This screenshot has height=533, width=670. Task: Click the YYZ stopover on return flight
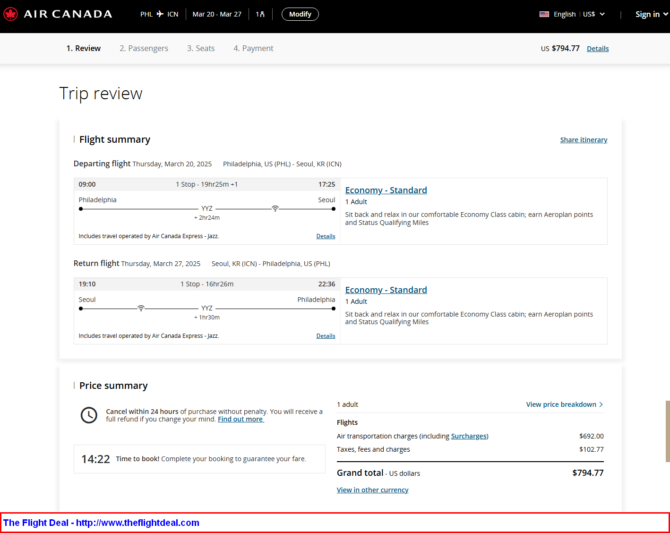click(207, 308)
